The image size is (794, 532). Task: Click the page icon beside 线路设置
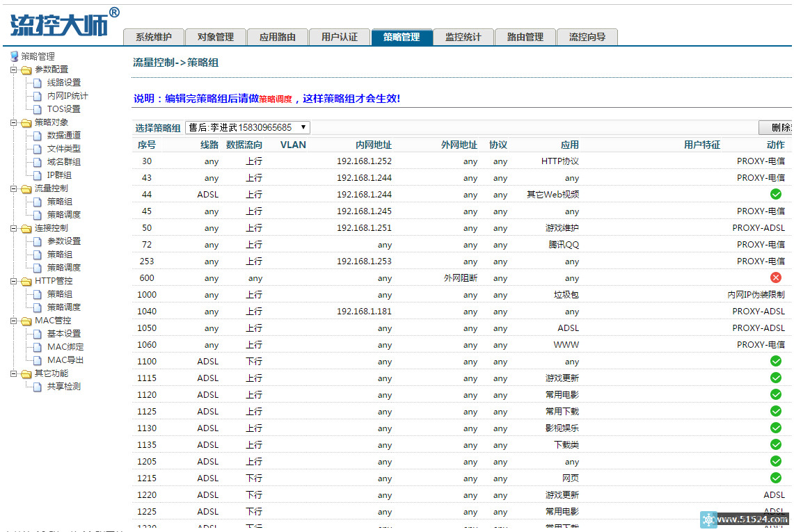coord(38,83)
